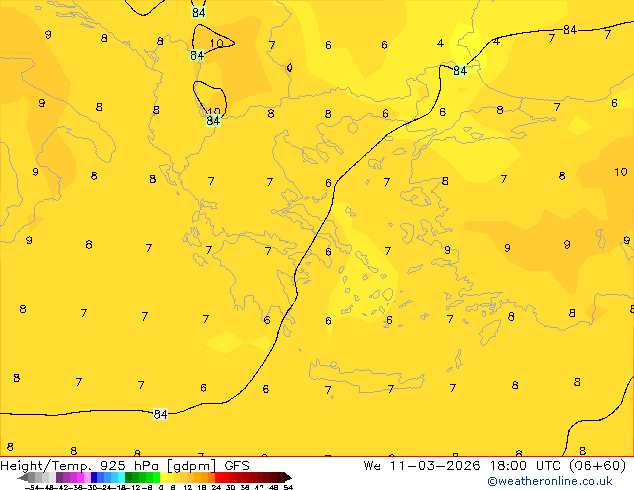Pick the dark green legend swatch
The width and height of the screenshot is (634, 490).
(x=129, y=477)
